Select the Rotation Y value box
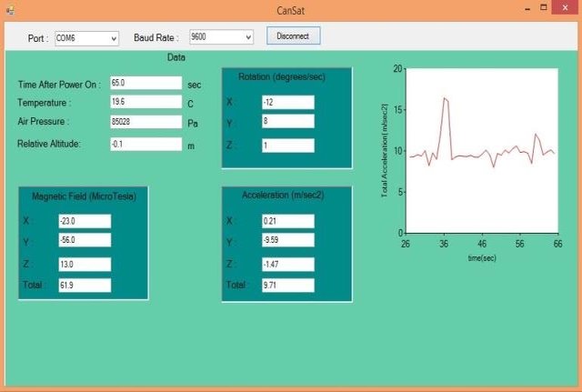This screenshot has width=582, height=392. 287,121
